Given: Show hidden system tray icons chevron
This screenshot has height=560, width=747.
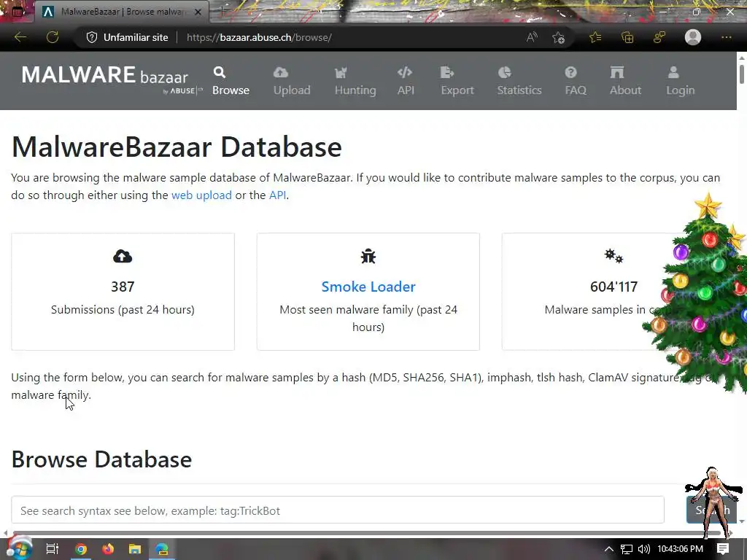Looking at the screenshot, I should (609, 549).
